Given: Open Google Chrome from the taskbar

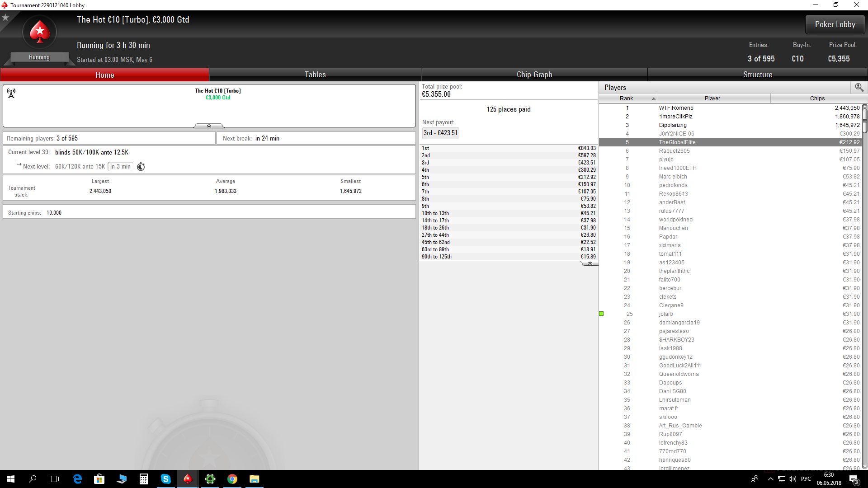Looking at the screenshot, I should [232, 479].
